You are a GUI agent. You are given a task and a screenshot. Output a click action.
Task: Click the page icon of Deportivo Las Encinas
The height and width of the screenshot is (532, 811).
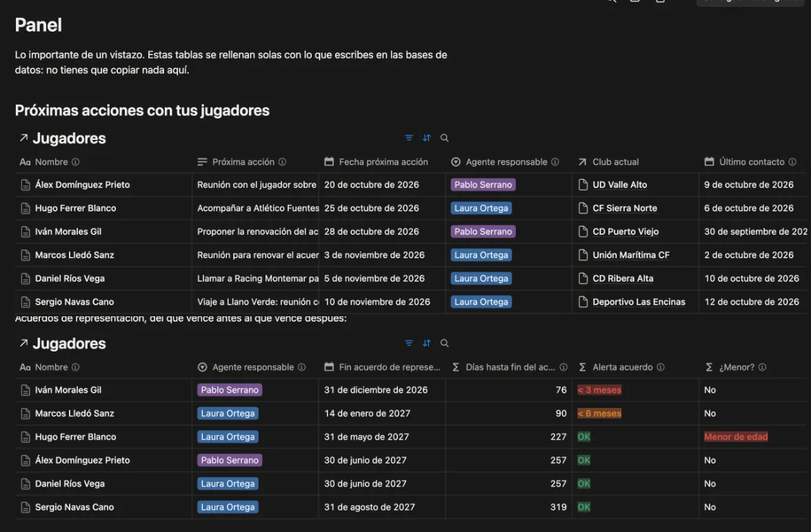pyautogui.click(x=583, y=302)
